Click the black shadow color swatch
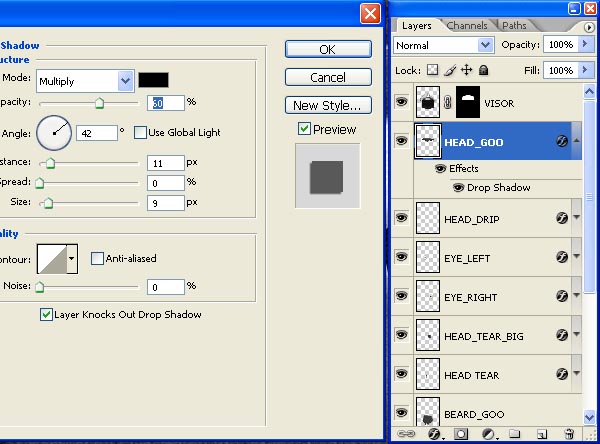The width and height of the screenshot is (600, 444). coord(153,80)
